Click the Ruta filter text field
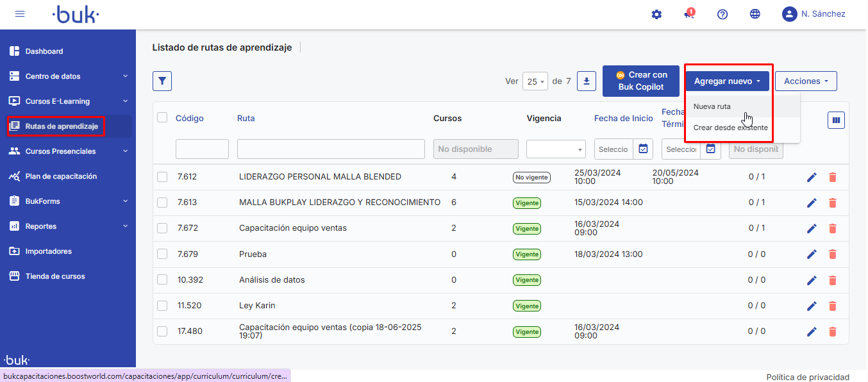The image size is (868, 382). tap(331, 149)
